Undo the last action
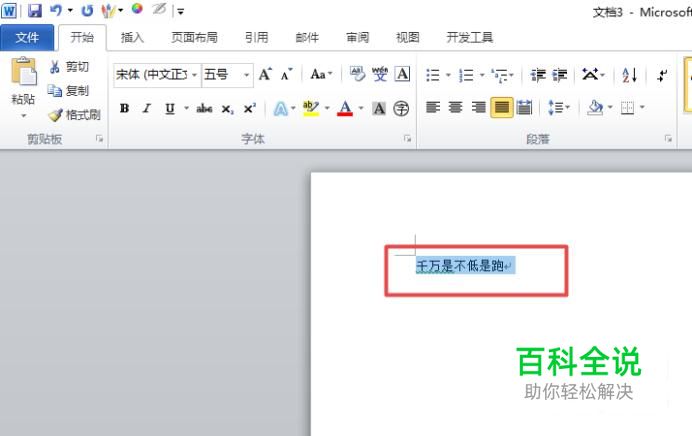This screenshot has width=692, height=436. (x=56, y=10)
